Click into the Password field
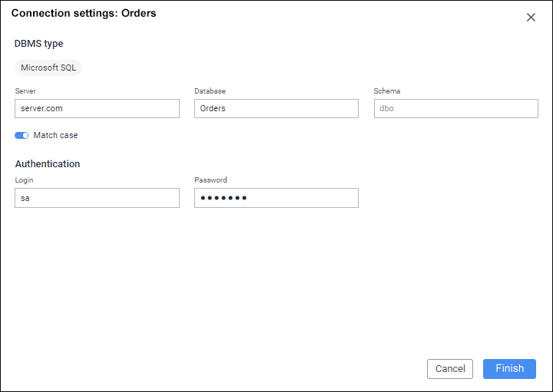Viewport: 553px width, 392px height. (x=276, y=198)
